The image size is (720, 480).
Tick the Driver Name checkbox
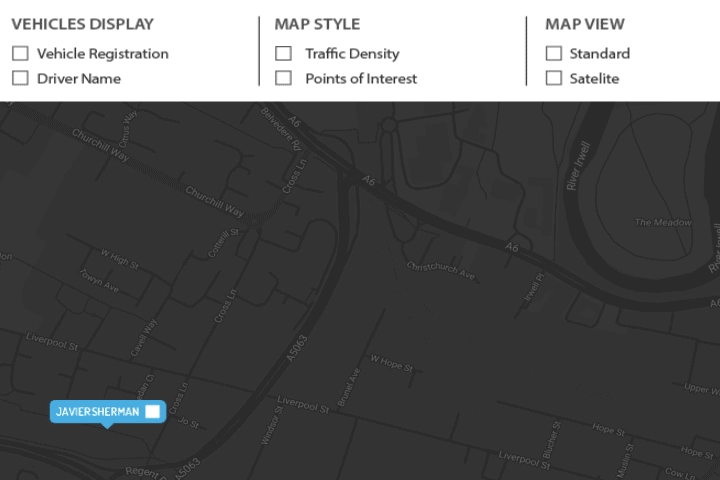pyautogui.click(x=20, y=79)
